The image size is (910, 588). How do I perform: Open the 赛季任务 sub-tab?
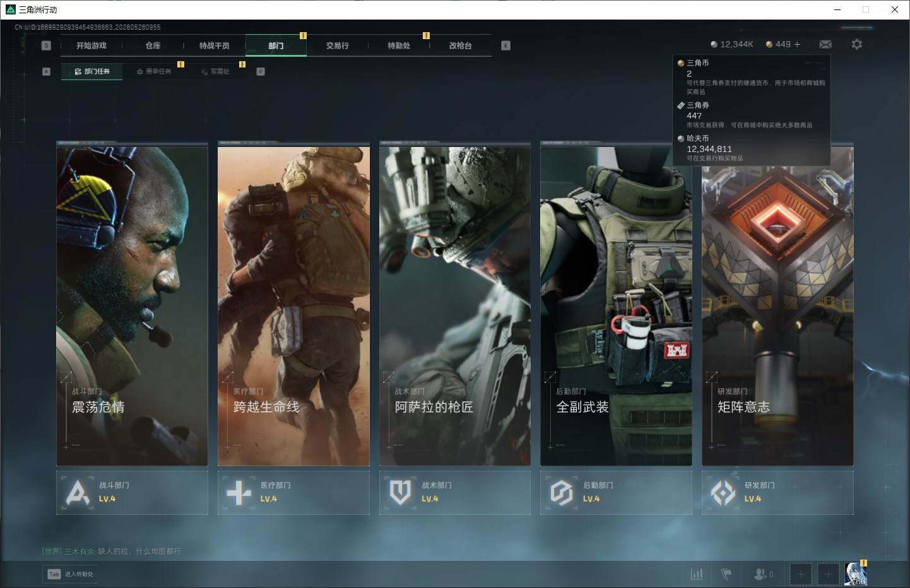(x=154, y=71)
